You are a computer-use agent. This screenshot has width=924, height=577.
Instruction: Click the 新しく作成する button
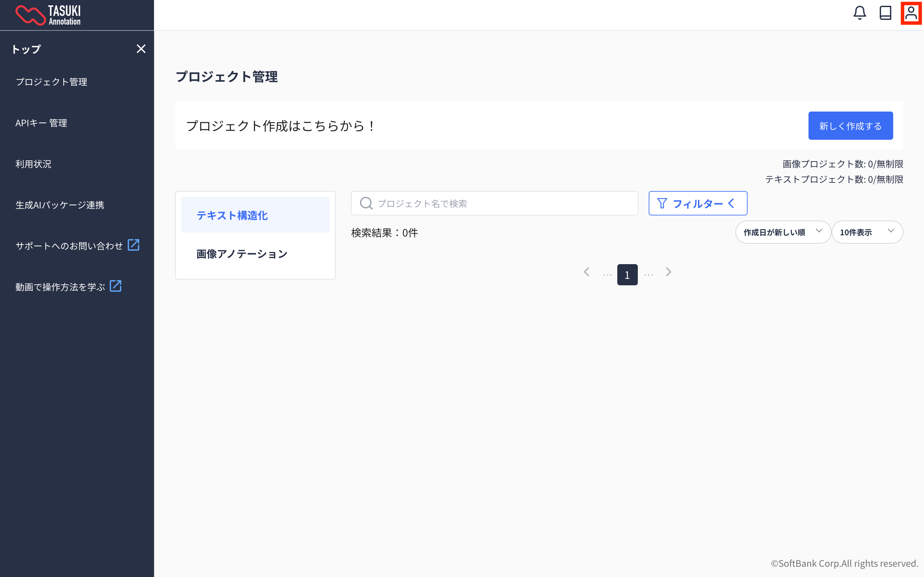(x=850, y=126)
